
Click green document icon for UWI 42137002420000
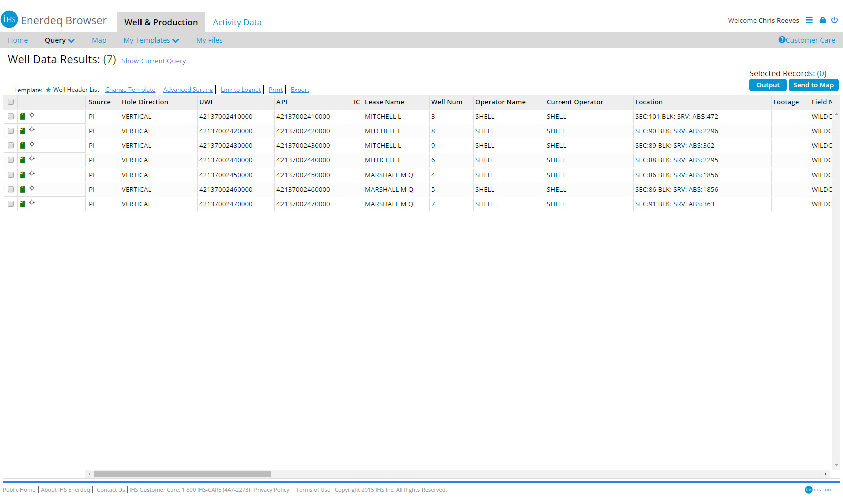tap(22, 131)
